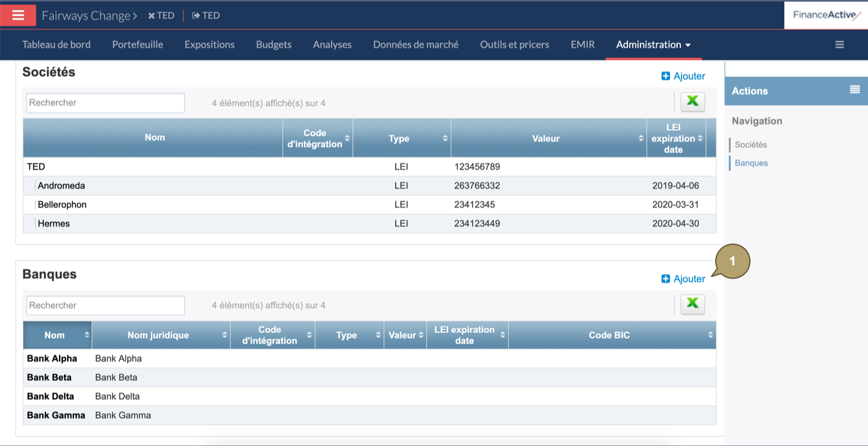Sort Banques table by Code BIC
The width and height of the screenshot is (868, 446).
pos(612,335)
